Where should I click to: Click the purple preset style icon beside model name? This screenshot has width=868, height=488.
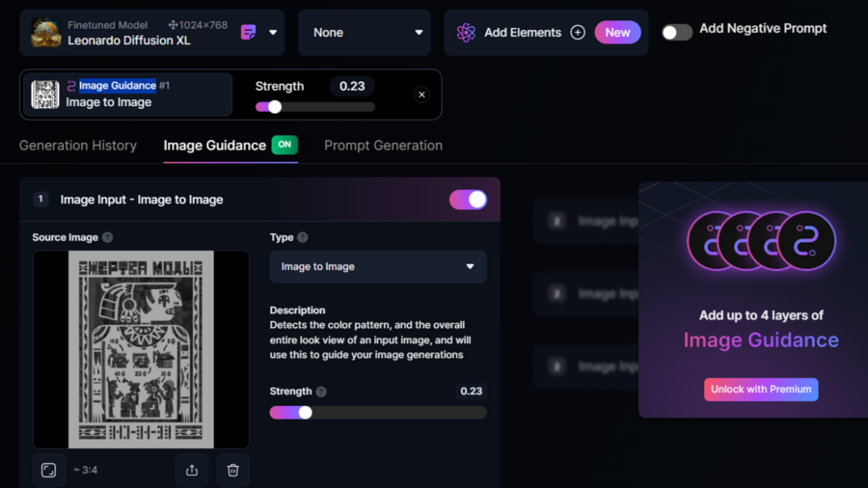[249, 32]
